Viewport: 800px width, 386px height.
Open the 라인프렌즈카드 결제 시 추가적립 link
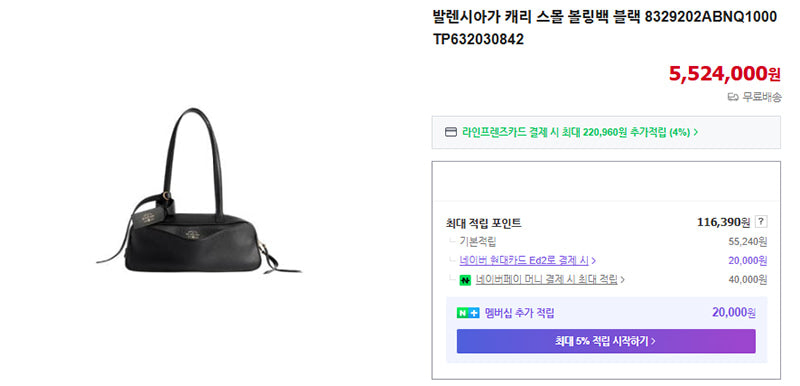577,132
